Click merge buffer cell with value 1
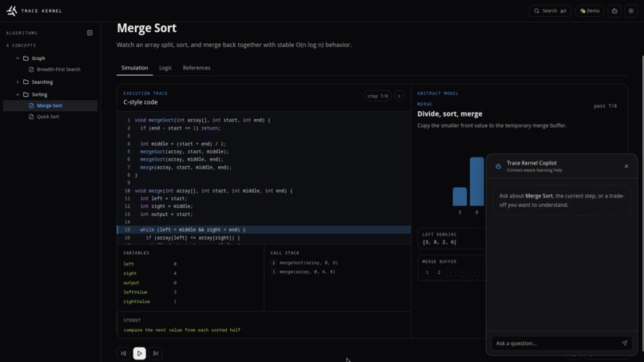 point(427,272)
